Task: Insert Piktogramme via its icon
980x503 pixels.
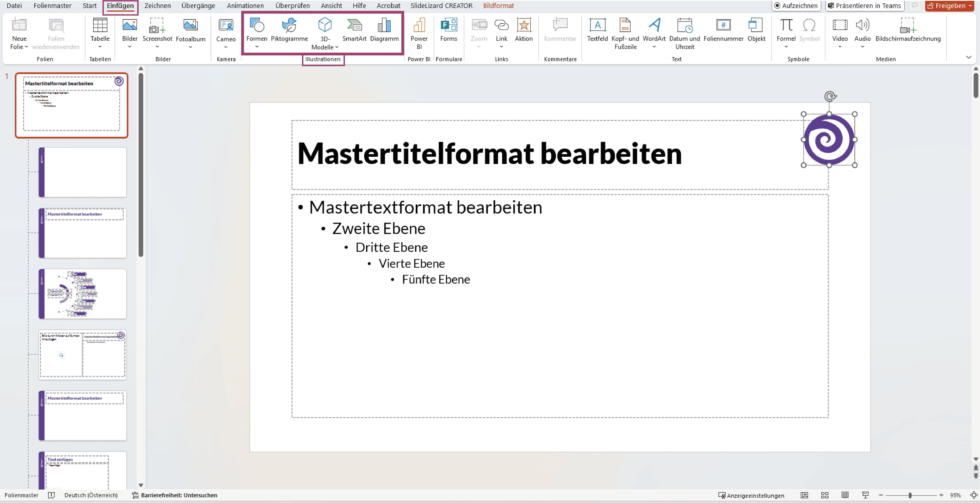Action: pyautogui.click(x=289, y=25)
